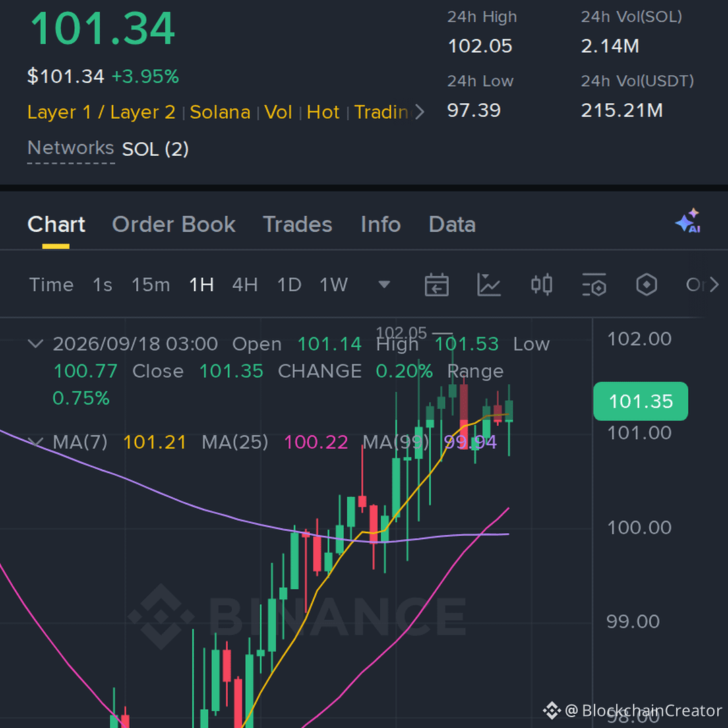The image size is (728, 728).
Task: Click the hexagon chart tool icon
Action: click(646, 284)
